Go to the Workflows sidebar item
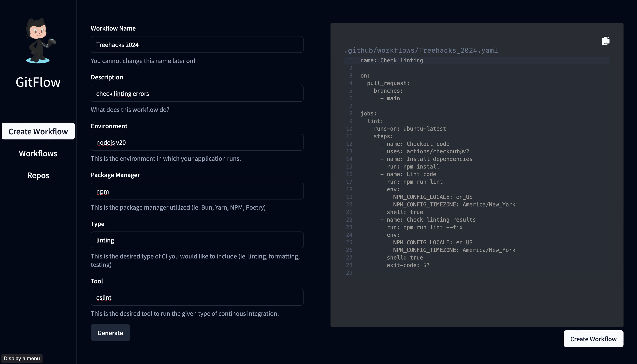 38,153
